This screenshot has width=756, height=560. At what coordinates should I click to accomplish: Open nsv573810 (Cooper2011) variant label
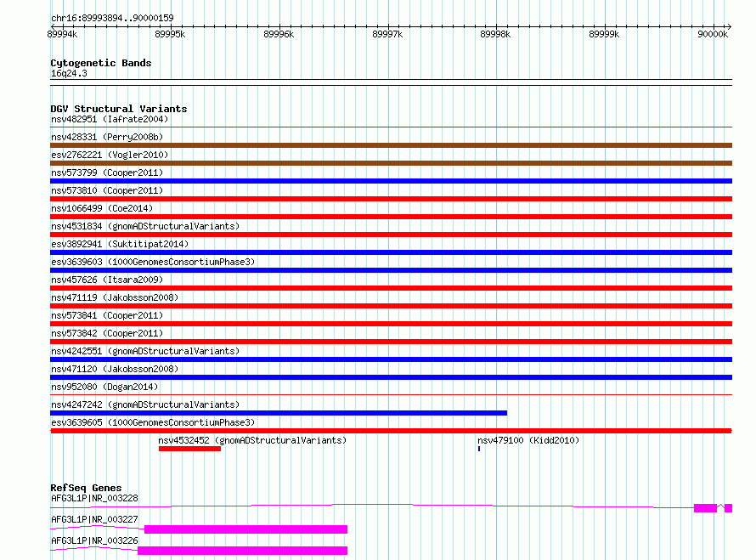pyautogui.click(x=107, y=190)
